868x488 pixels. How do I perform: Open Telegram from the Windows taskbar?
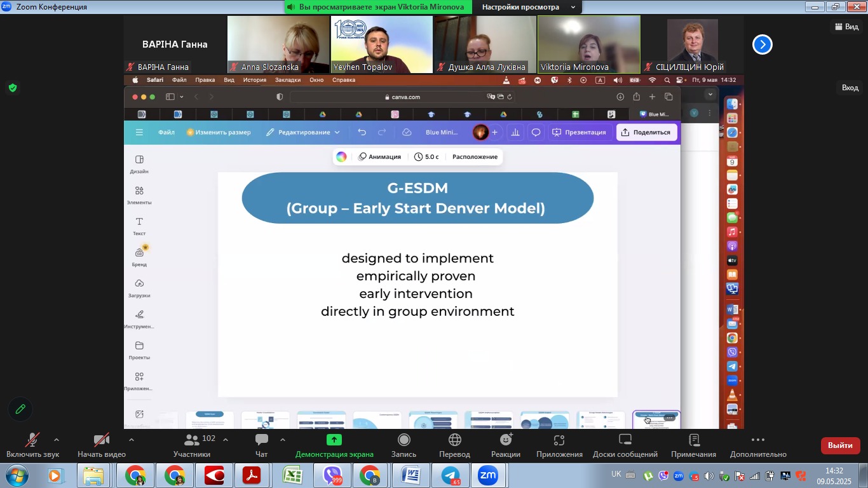click(x=451, y=475)
